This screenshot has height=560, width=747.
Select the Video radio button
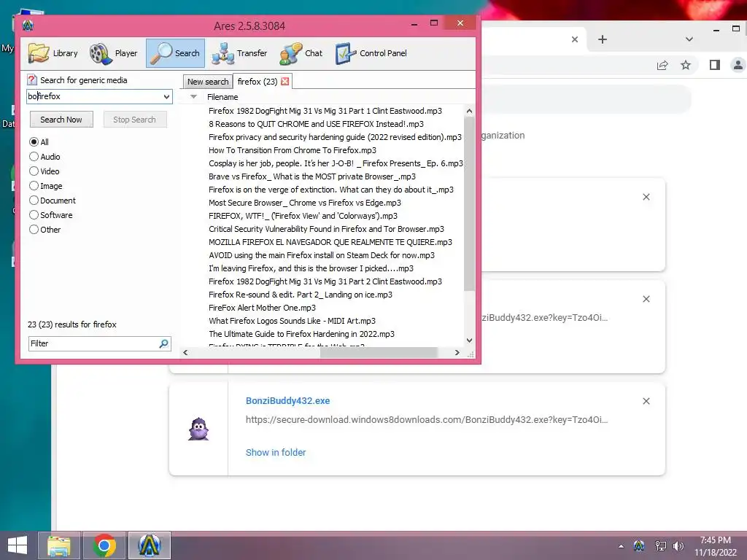34,171
